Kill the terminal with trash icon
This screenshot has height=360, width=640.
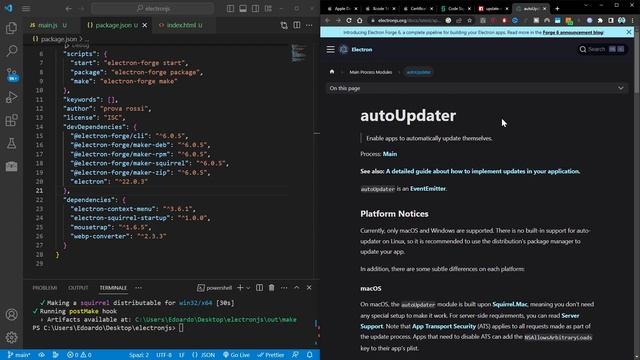click(x=271, y=288)
